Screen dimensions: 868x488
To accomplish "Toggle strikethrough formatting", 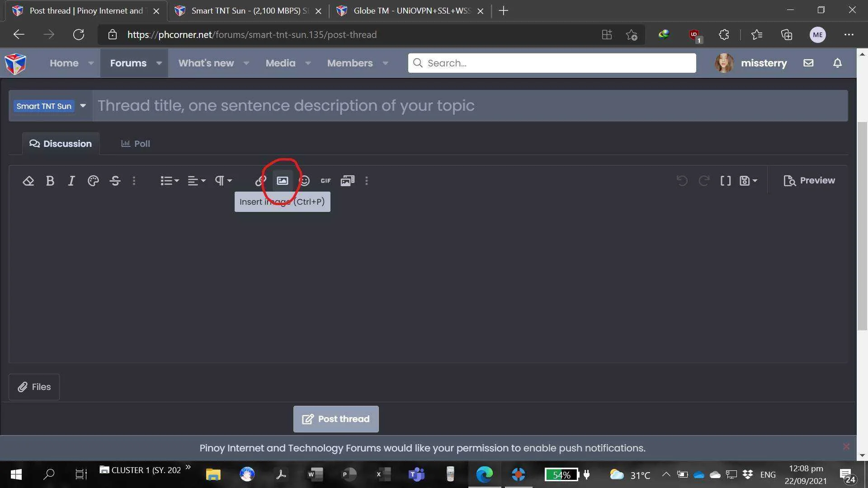I will tap(115, 181).
